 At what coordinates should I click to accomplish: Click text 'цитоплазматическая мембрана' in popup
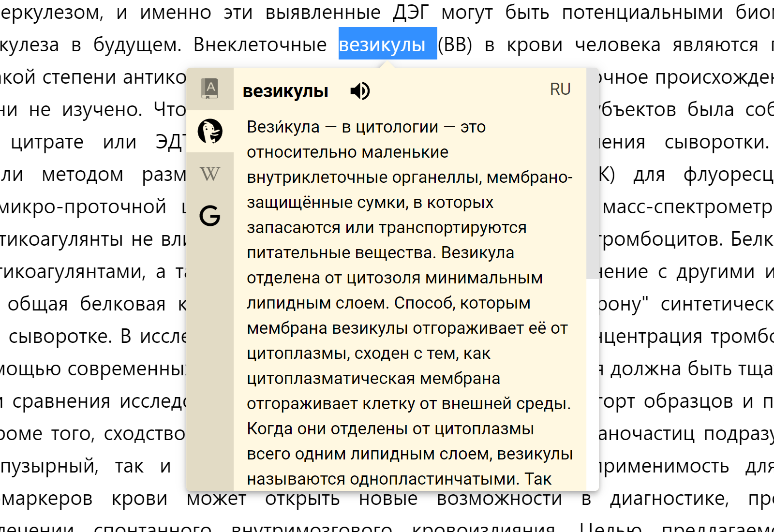[373, 378]
